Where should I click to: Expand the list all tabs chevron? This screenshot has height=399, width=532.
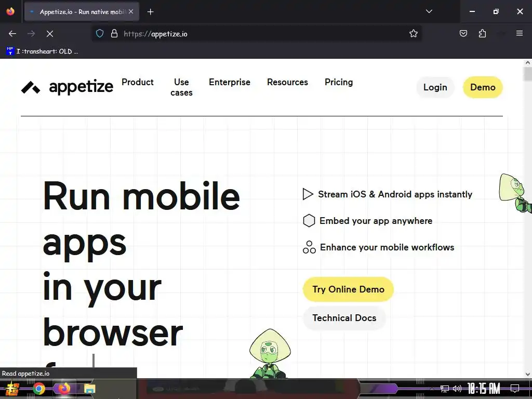tap(429, 11)
